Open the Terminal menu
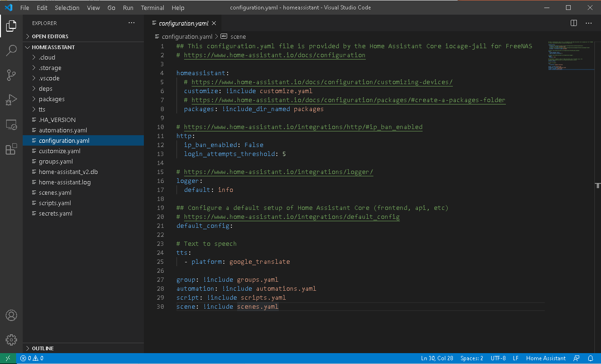 click(152, 8)
